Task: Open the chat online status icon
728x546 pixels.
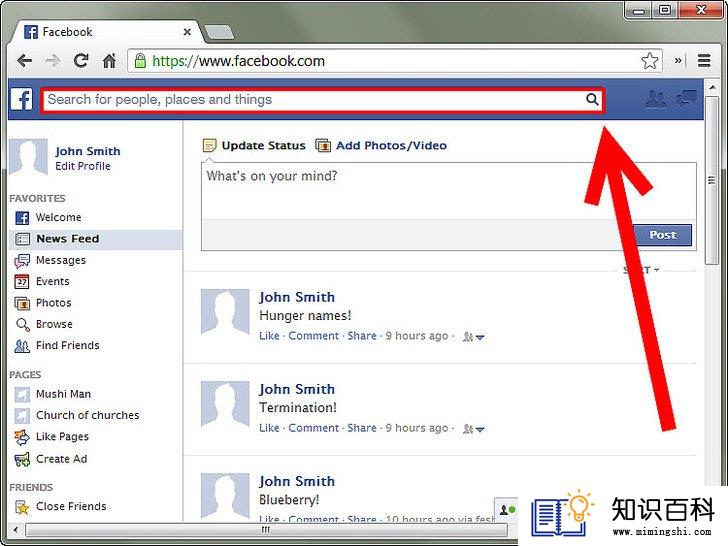Action: click(x=507, y=510)
